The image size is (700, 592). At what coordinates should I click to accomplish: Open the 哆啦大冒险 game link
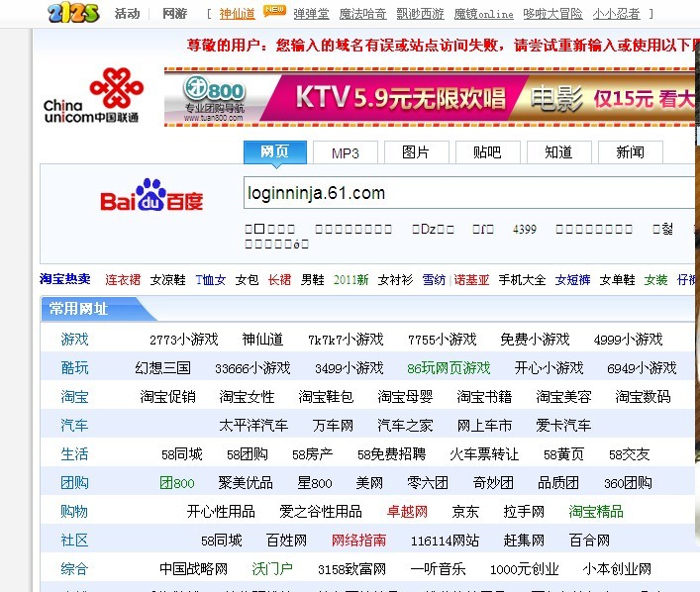point(552,14)
